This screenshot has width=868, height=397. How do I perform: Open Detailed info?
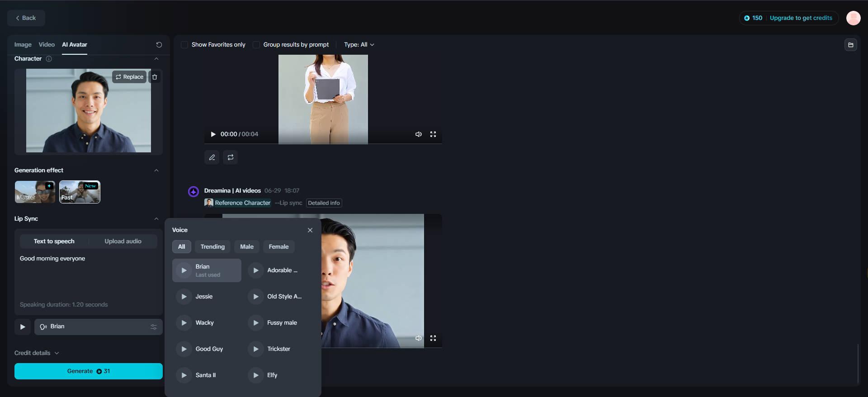[324, 203]
